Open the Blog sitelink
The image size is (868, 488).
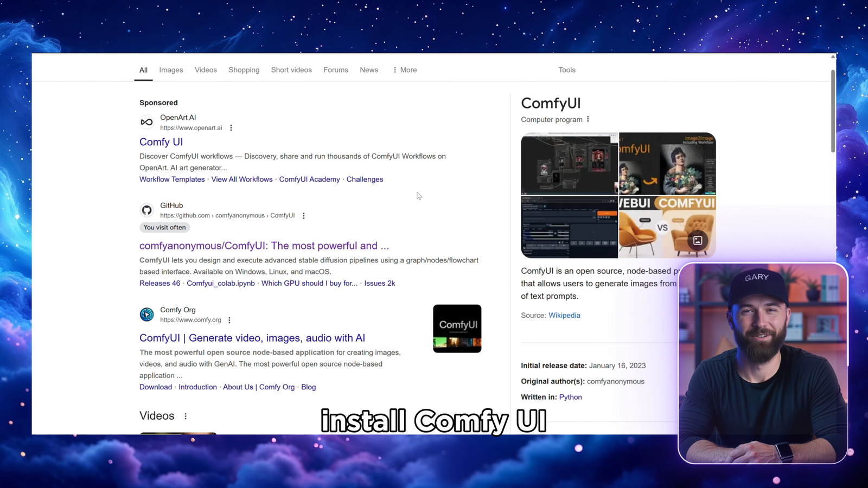(x=309, y=387)
